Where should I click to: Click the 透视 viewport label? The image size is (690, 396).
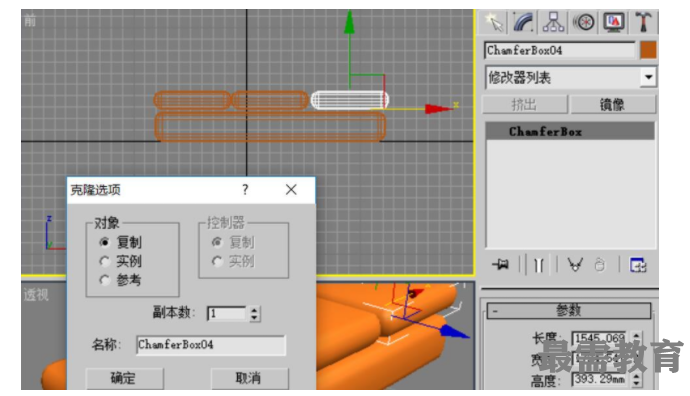(36, 294)
